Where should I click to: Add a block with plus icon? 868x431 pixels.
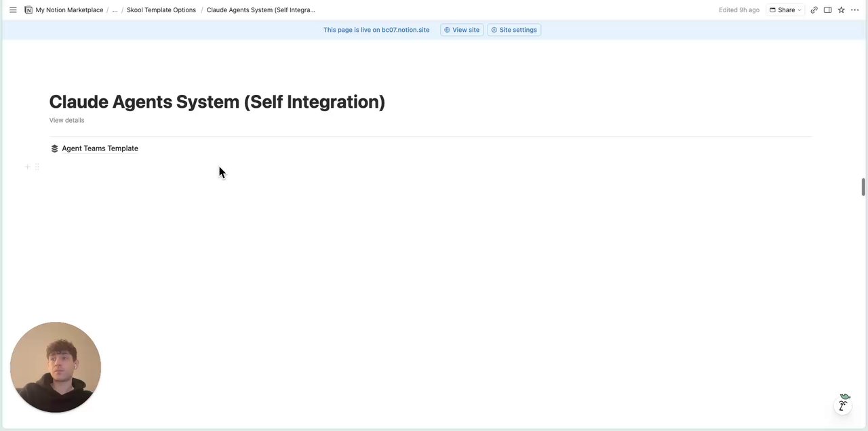pos(28,167)
